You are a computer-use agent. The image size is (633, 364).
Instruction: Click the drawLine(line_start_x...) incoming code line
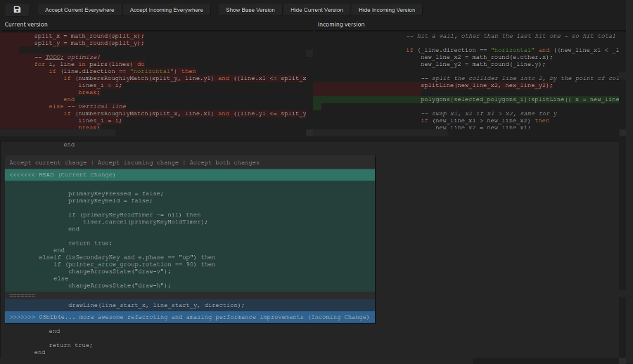coord(156,305)
